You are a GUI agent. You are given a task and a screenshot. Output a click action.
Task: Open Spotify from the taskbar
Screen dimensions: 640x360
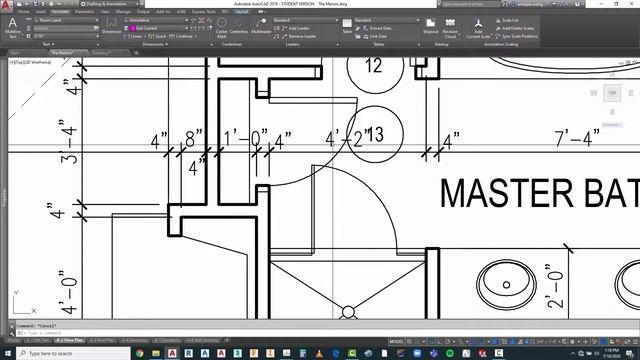(450, 353)
